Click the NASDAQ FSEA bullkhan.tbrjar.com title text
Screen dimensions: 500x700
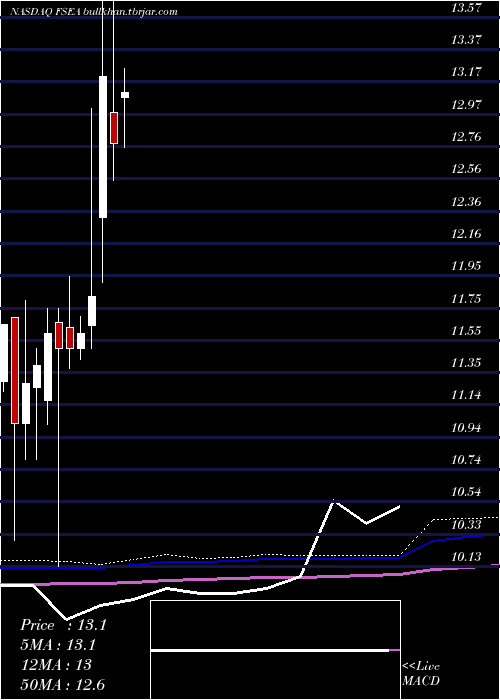pyautogui.click(x=94, y=12)
